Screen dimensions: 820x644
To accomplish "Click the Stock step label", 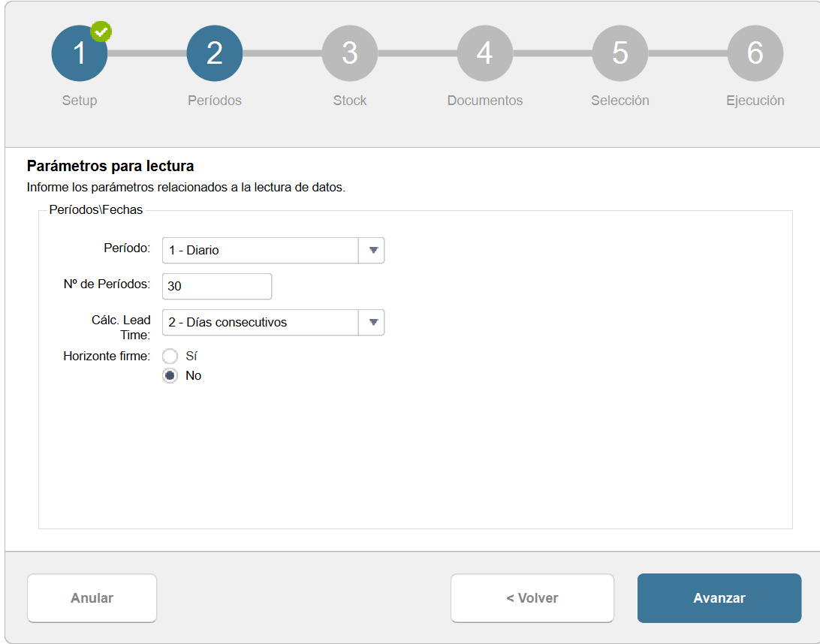I will (x=350, y=101).
